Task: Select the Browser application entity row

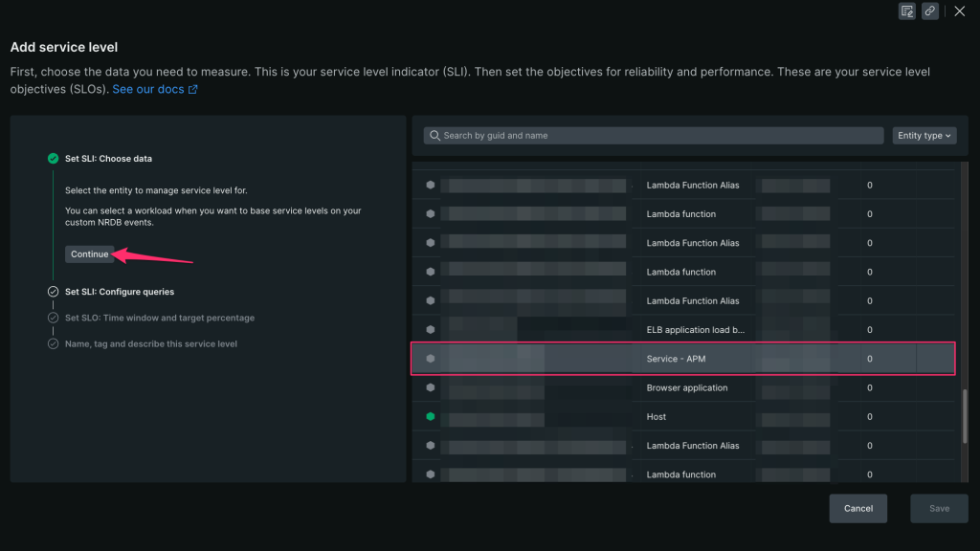Action: (x=682, y=388)
